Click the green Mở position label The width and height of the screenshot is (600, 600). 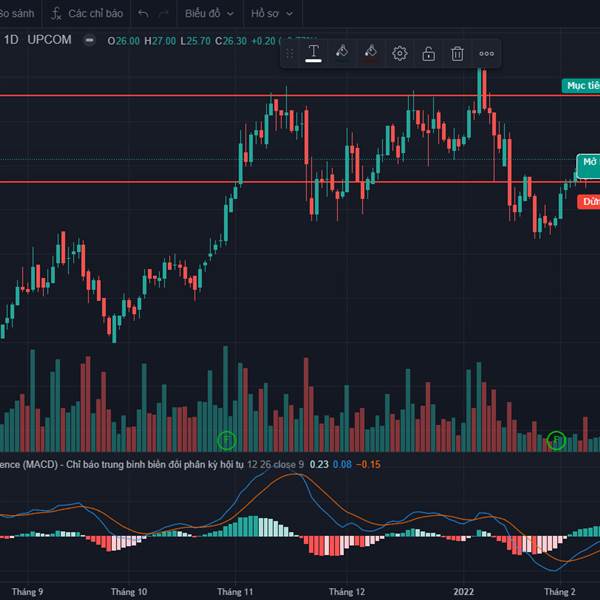[x=588, y=166]
